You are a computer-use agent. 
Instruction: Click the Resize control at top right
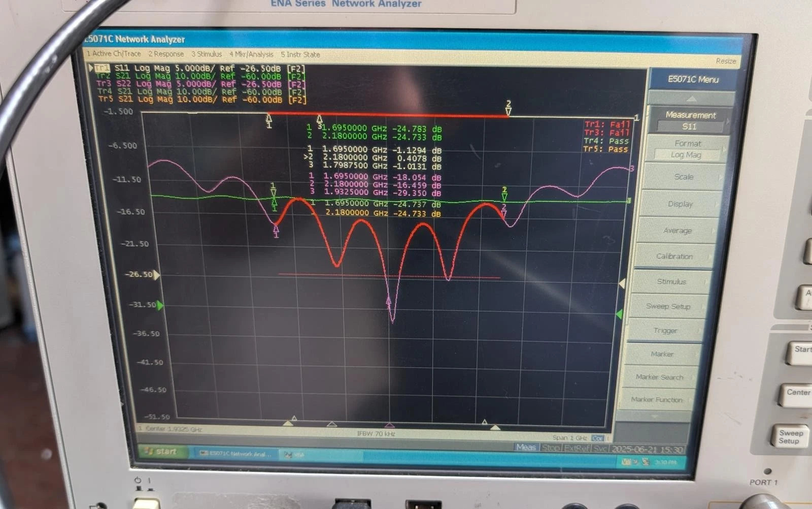[726, 61]
